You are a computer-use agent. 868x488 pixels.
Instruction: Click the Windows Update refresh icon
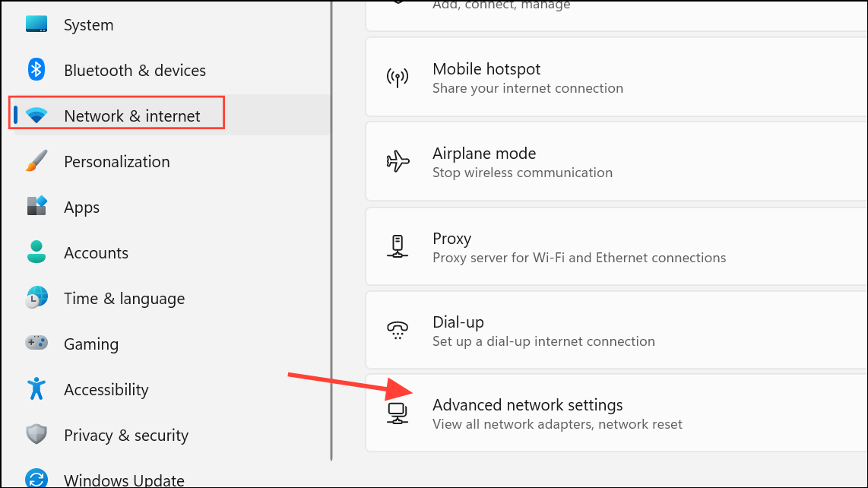[x=36, y=478]
